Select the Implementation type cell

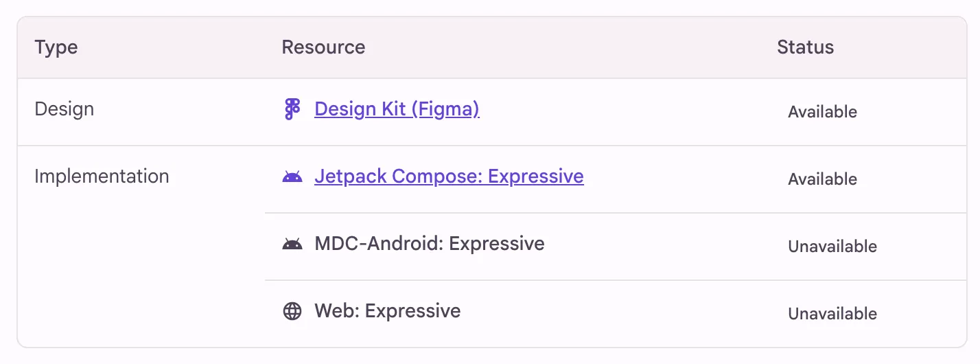tap(102, 177)
